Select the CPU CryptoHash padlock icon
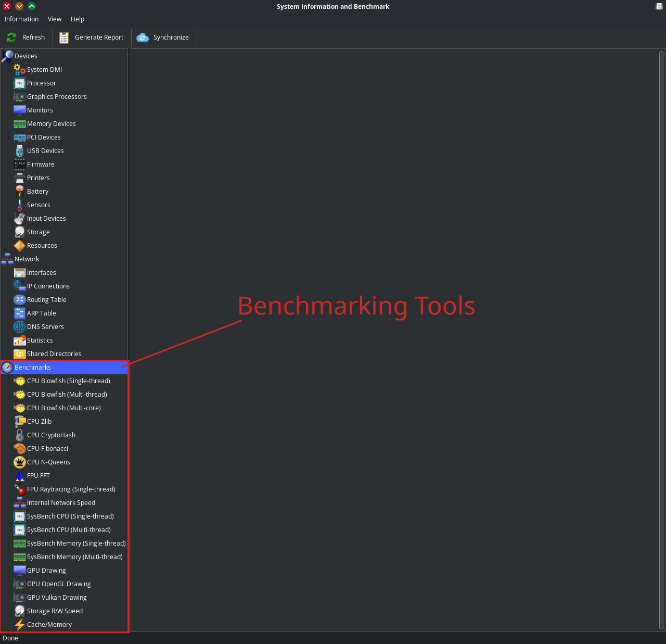666x644 pixels. 20,435
